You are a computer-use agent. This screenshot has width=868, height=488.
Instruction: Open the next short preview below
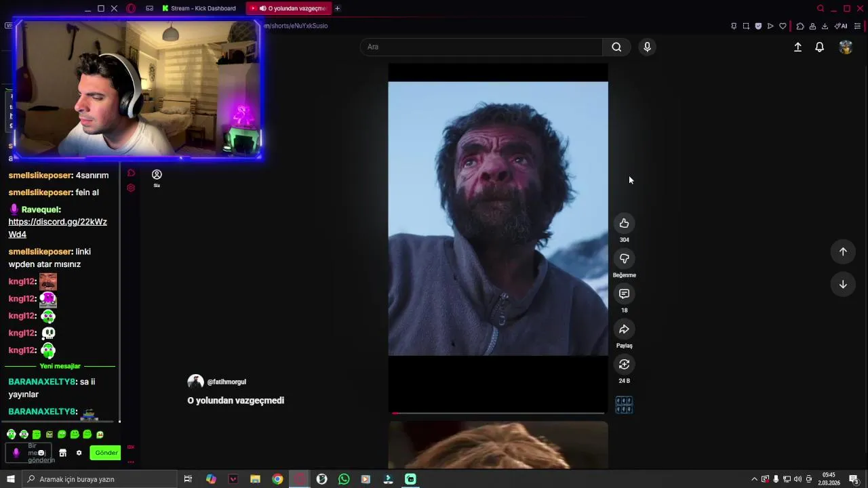pyautogui.click(x=498, y=445)
